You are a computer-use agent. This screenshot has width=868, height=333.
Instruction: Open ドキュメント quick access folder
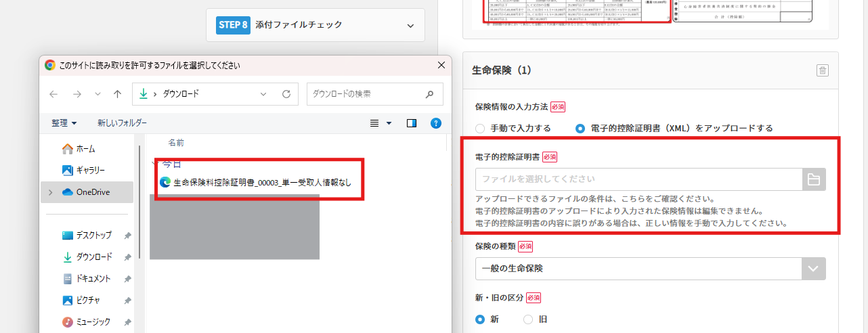(88, 279)
